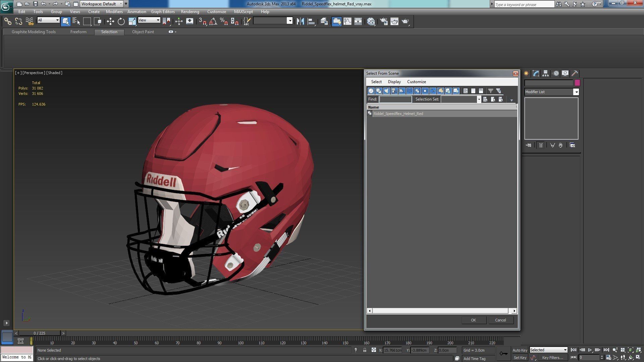644x362 pixels.
Task: Toggle Display Cameras filter in Select From Scene
Action: tap(394, 91)
